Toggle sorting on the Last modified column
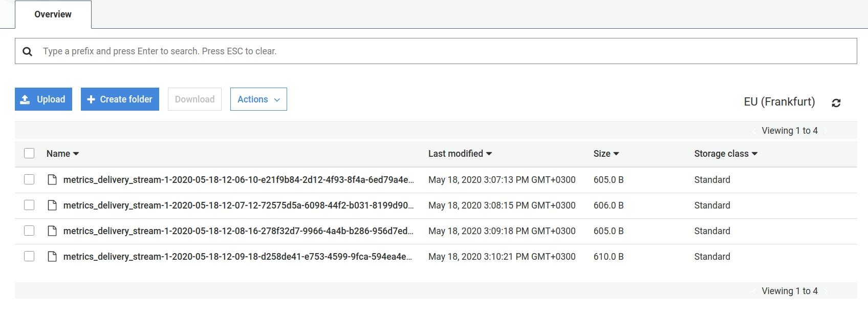Screen dimensions: 868x311 [x=459, y=153]
